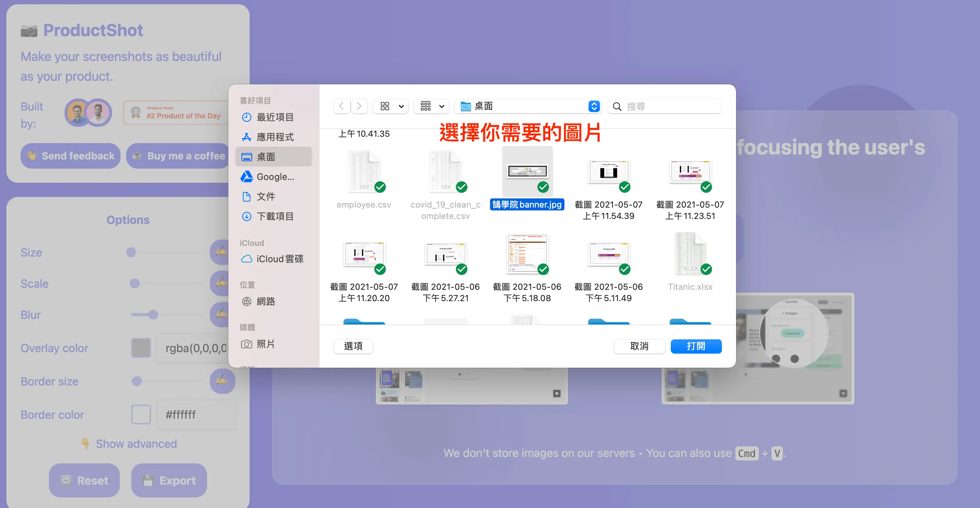Select the 鵠學院 banner.jpg thumbnail
This screenshot has height=508, width=980.
(527, 171)
